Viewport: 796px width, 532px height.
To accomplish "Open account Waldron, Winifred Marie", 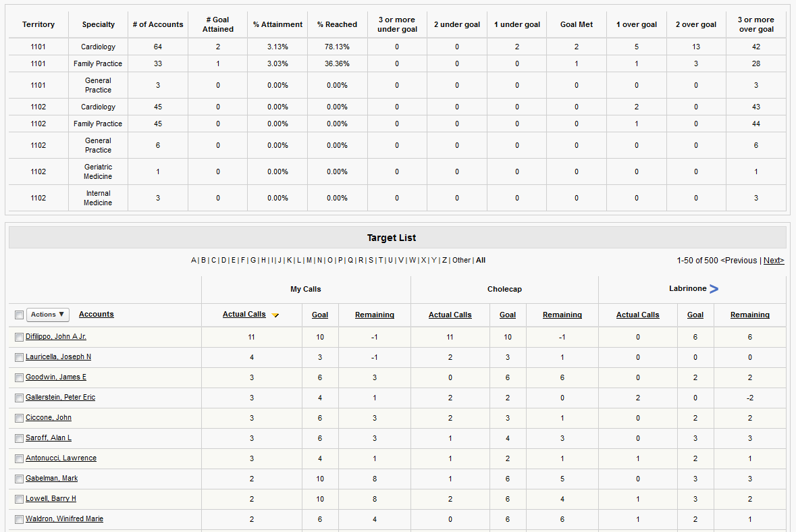I will [64, 519].
